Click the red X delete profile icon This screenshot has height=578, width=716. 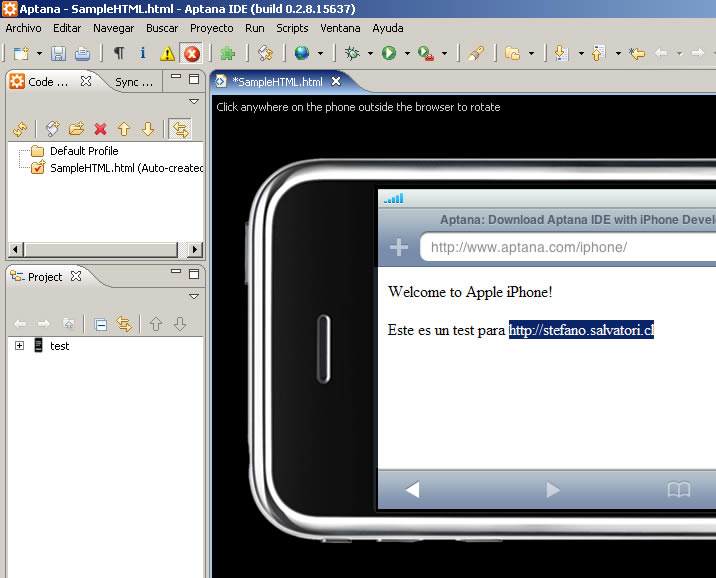[x=100, y=129]
